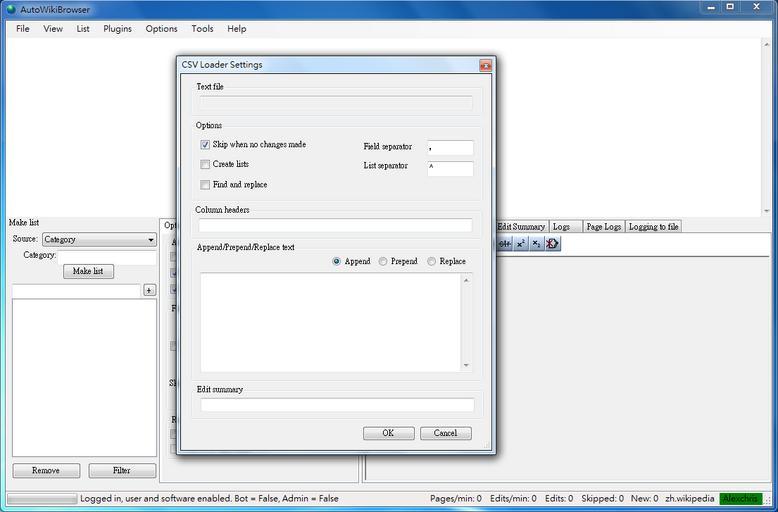
Task: Click the Field separator input field
Action: pyautogui.click(x=449, y=148)
